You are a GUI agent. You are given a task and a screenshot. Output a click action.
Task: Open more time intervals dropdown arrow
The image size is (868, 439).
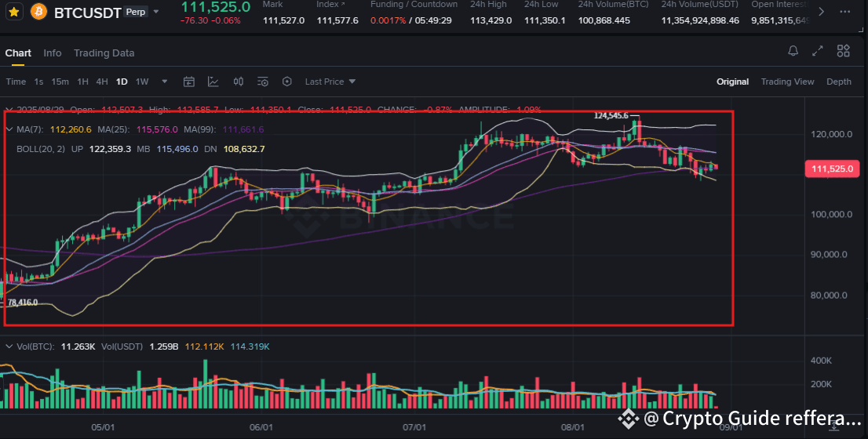pos(164,82)
